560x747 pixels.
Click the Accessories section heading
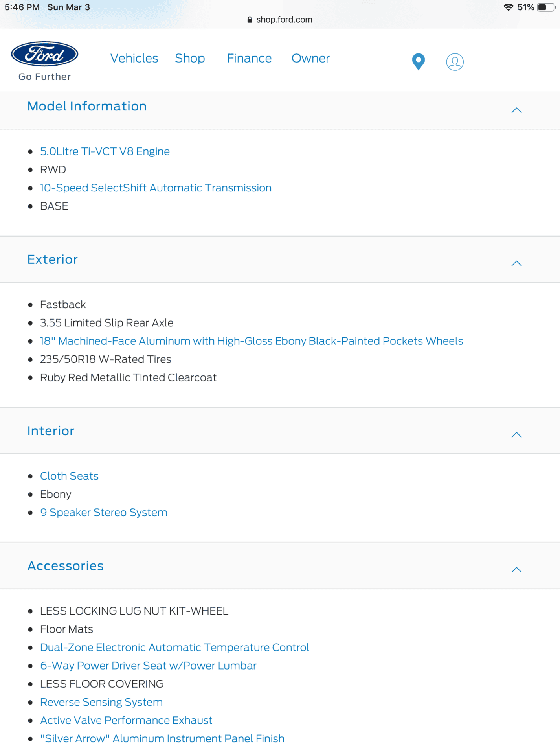(x=66, y=566)
